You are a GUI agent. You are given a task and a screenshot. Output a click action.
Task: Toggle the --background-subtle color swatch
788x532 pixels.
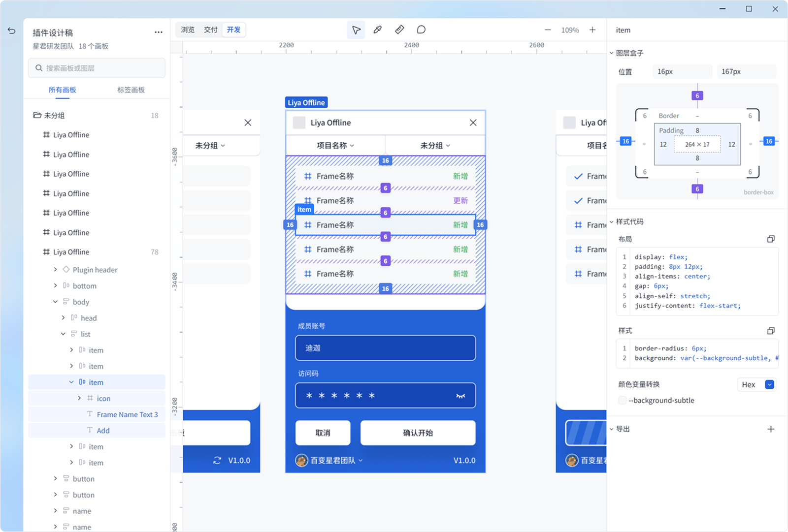pos(623,401)
